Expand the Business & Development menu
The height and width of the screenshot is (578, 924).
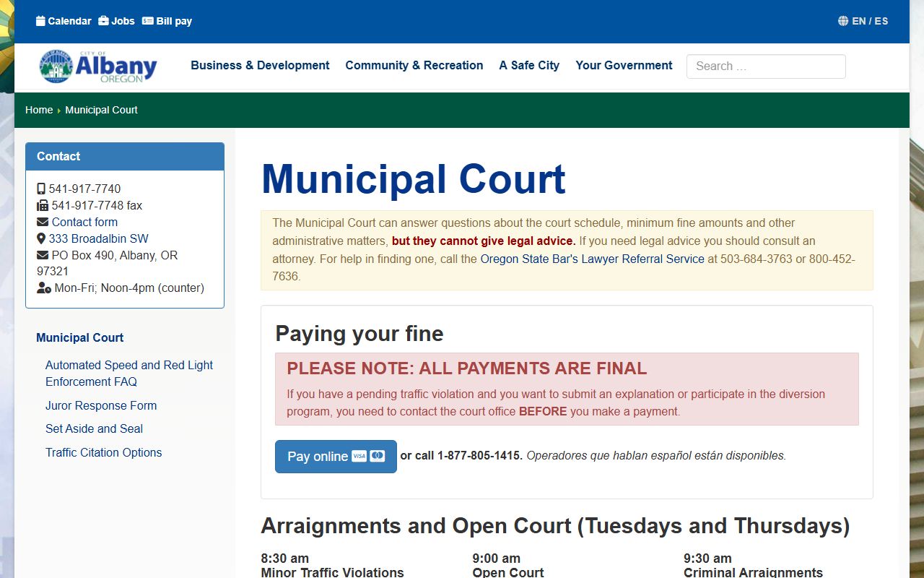click(x=260, y=65)
